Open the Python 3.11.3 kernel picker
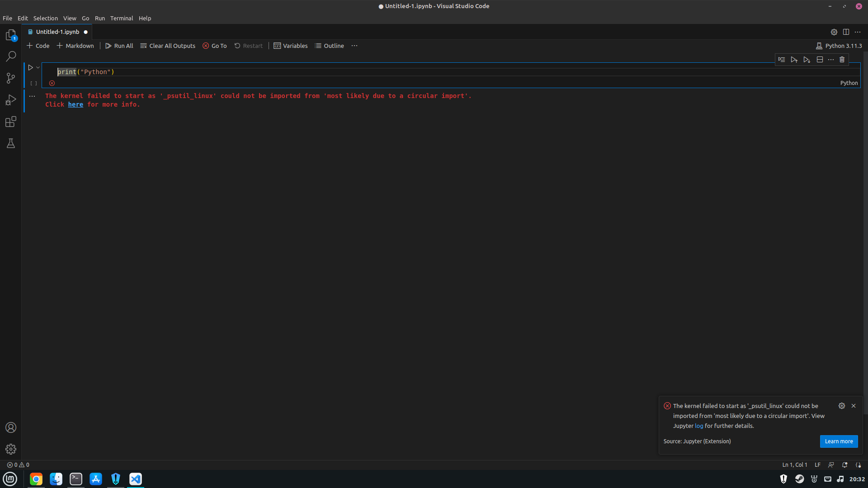Viewport: 868px width, 488px height. pyautogui.click(x=839, y=46)
